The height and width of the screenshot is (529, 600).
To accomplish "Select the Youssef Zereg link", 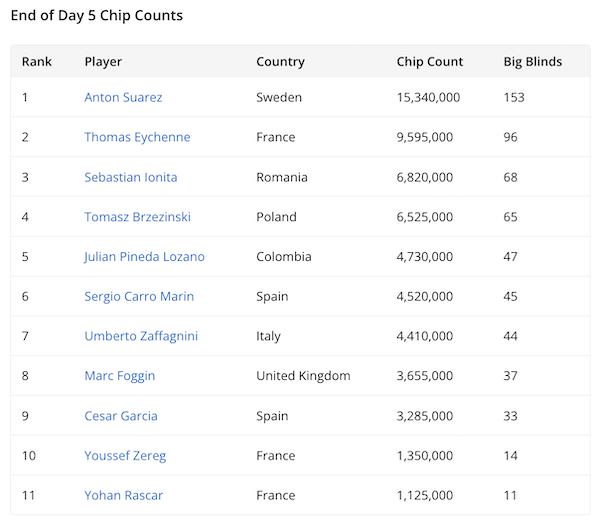I will (x=125, y=456).
